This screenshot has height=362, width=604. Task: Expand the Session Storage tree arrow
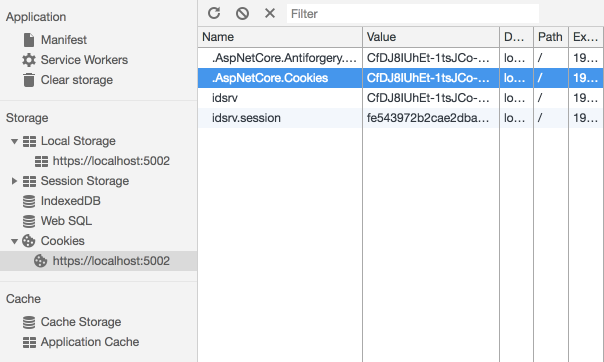coord(14,181)
